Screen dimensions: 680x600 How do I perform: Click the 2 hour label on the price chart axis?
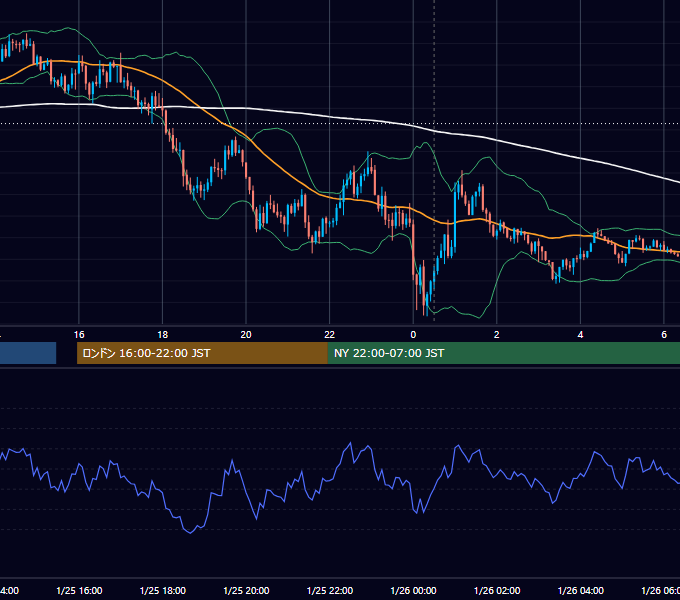(497, 335)
